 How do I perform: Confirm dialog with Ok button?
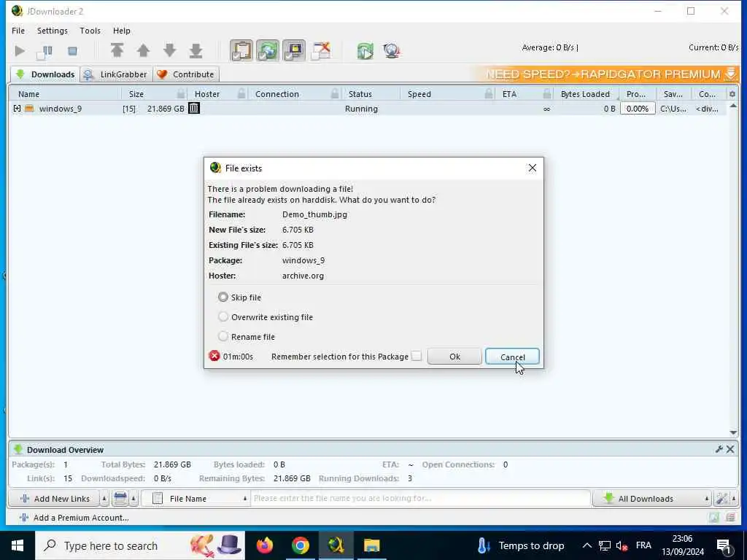point(454,357)
